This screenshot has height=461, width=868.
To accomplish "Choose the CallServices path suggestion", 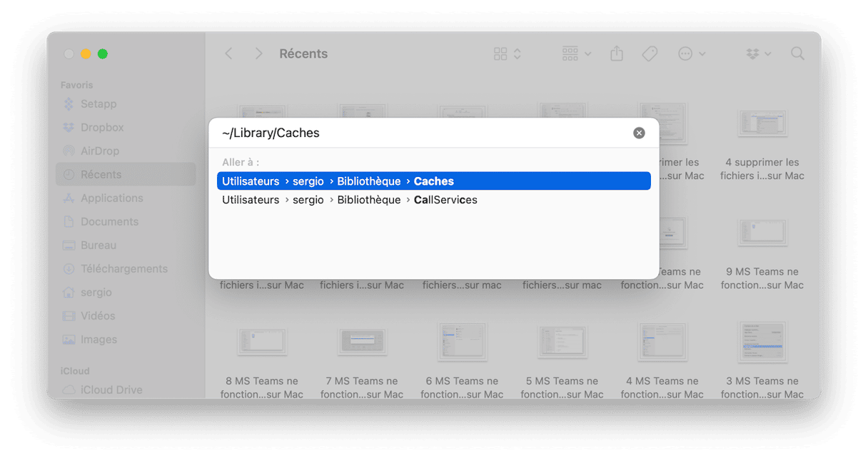I will coord(434,200).
